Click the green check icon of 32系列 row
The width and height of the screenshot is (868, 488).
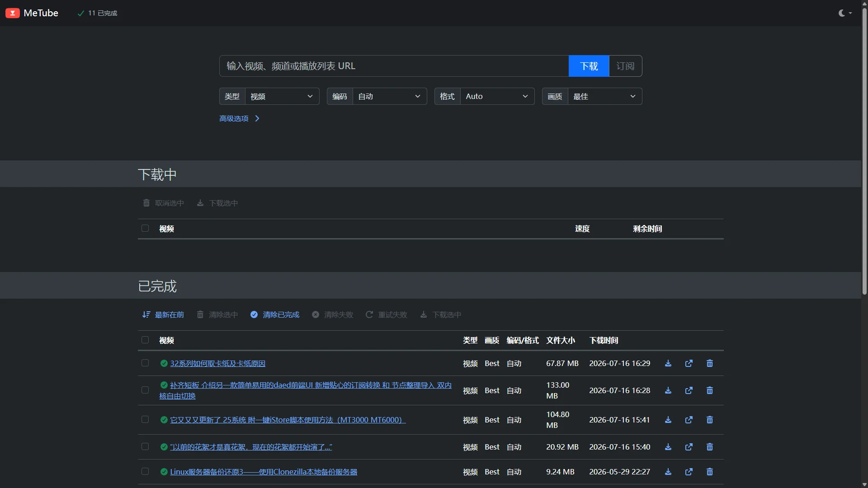pos(164,363)
